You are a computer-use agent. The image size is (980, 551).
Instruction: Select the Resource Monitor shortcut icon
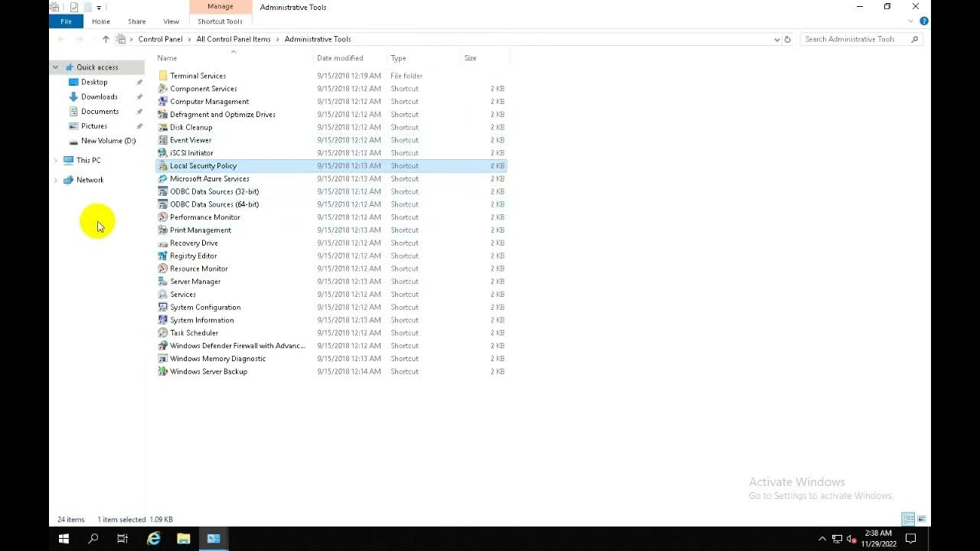[x=162, y=269]
